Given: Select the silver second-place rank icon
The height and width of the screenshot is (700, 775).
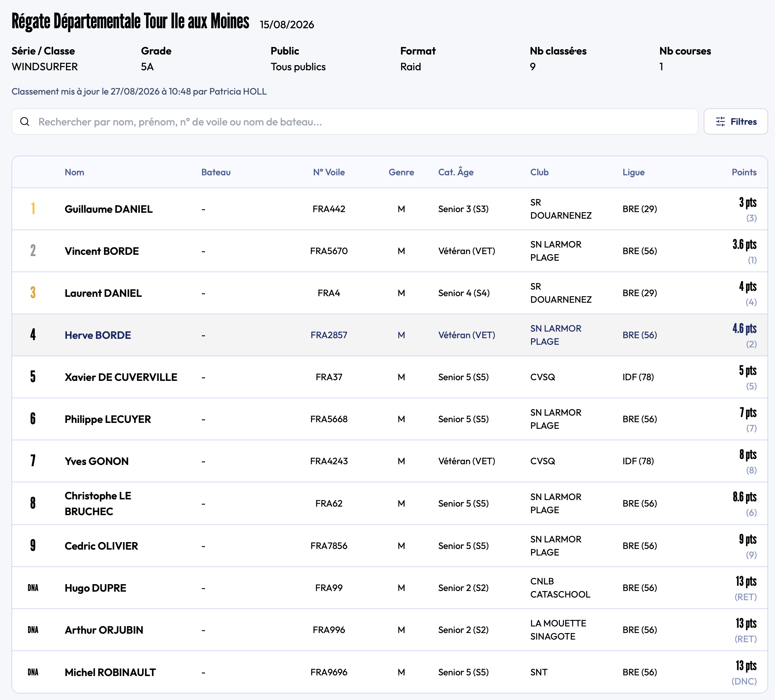Looking at the screenshot, I should tap(33, 251).
